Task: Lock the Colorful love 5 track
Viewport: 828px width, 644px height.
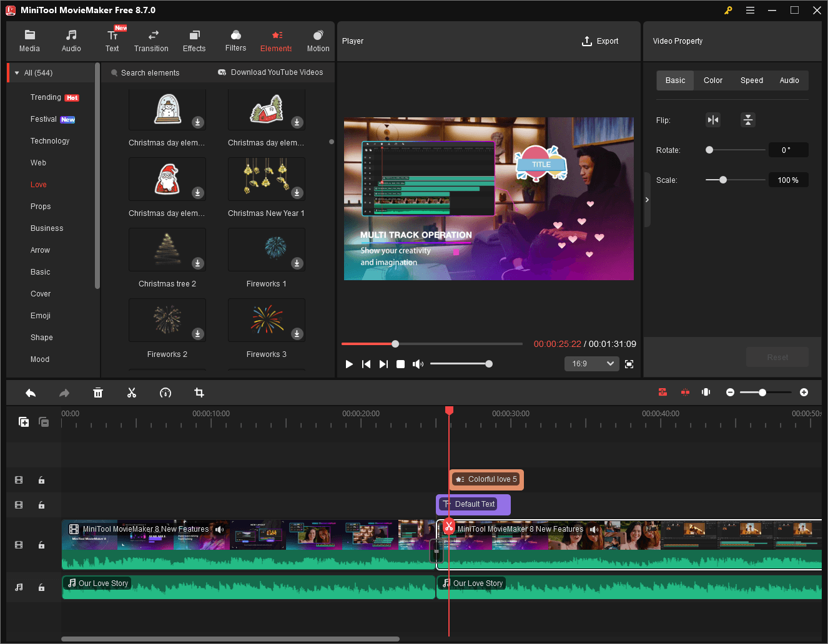Action: coord(41,481)
